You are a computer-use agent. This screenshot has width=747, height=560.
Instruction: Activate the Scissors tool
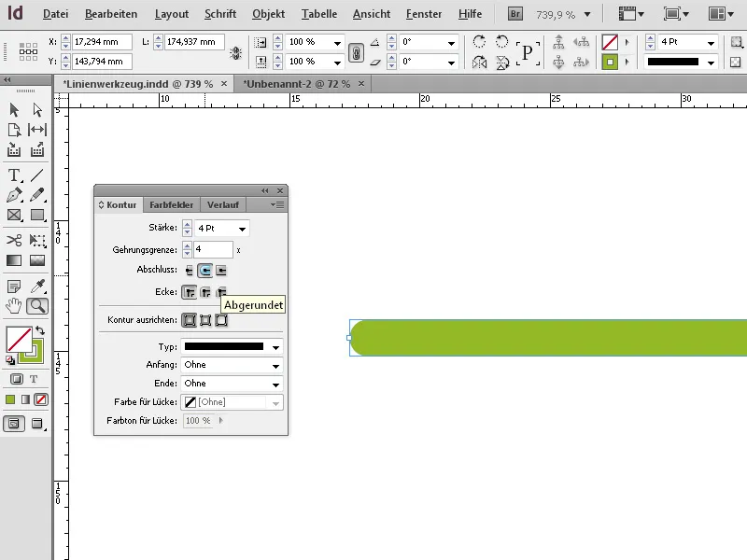14,240
